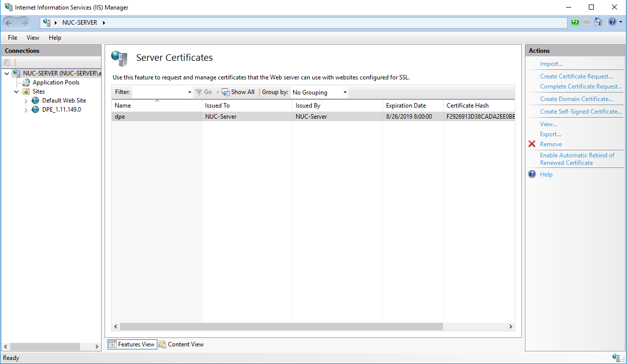This screenshot has height=364, width=627.
Task: Open the View menu
Action: tap(33, 38)
